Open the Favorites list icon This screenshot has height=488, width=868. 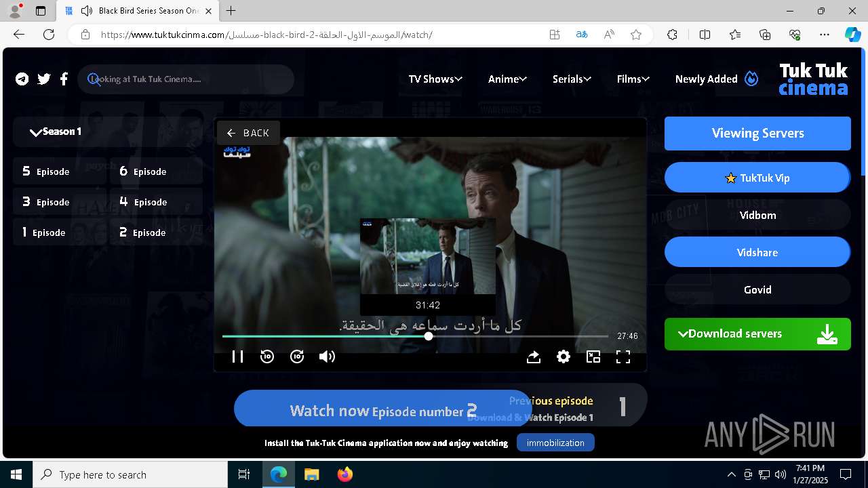click(735, 35)
